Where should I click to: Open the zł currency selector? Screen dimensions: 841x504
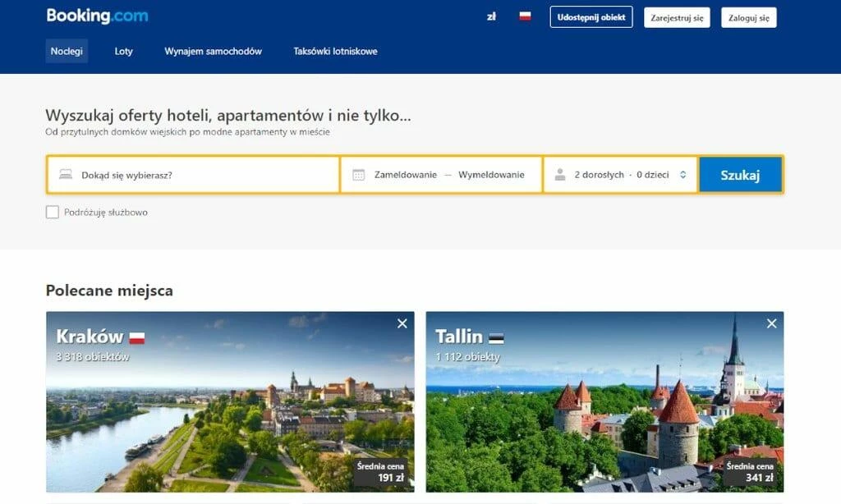(491, 16)
